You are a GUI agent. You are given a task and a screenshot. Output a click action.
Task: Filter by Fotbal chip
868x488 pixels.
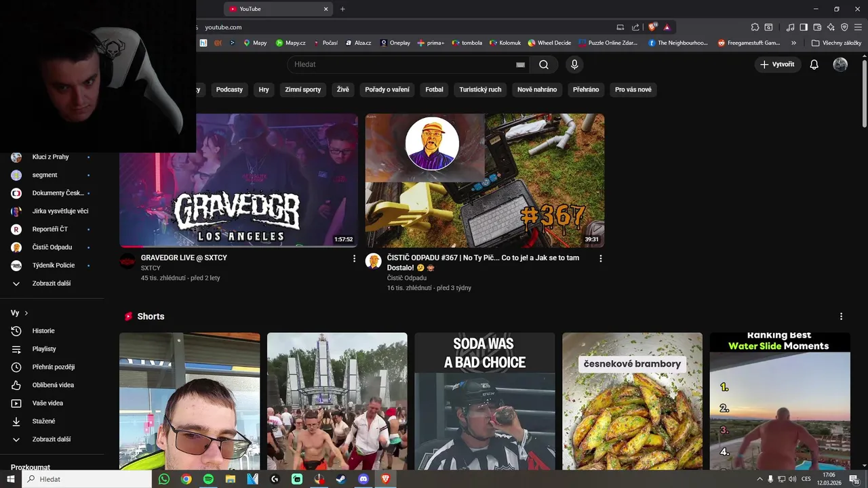[434, 89]
